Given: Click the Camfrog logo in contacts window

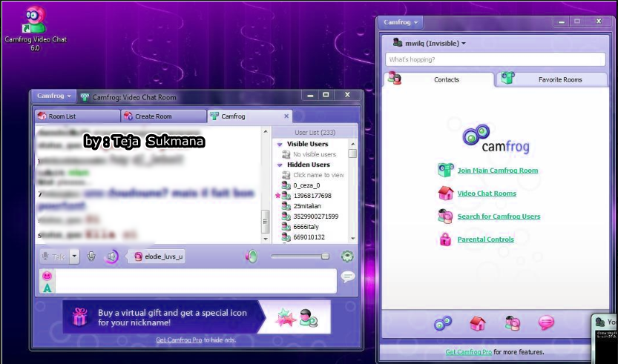Looking at the screenshot, I should (x=496, y=139).
